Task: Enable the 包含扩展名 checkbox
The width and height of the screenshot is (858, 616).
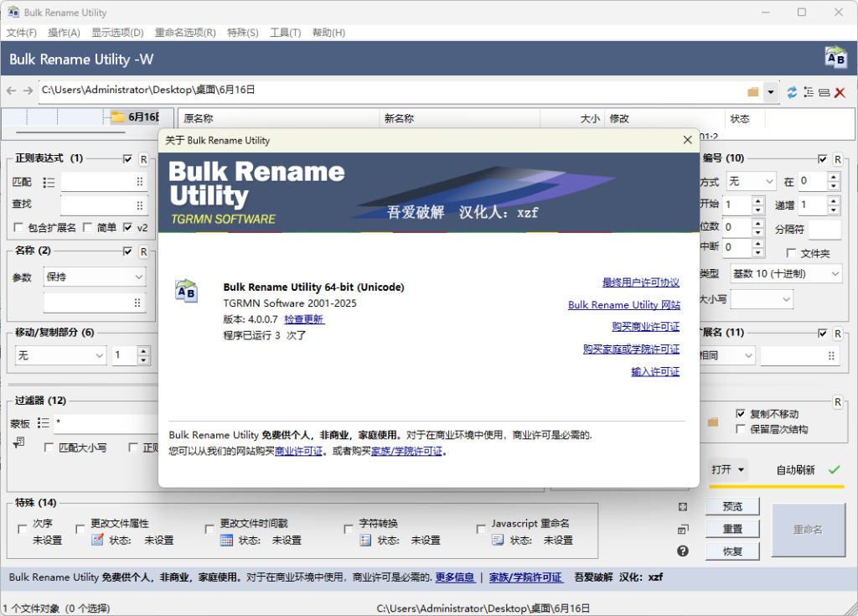Action: (19, 227)
